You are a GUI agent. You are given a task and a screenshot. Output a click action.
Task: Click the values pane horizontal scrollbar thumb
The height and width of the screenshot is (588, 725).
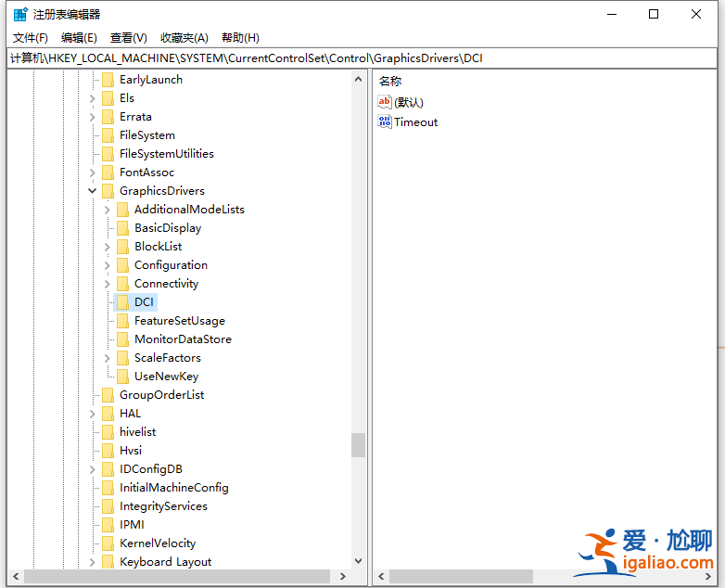click(462, 577)
